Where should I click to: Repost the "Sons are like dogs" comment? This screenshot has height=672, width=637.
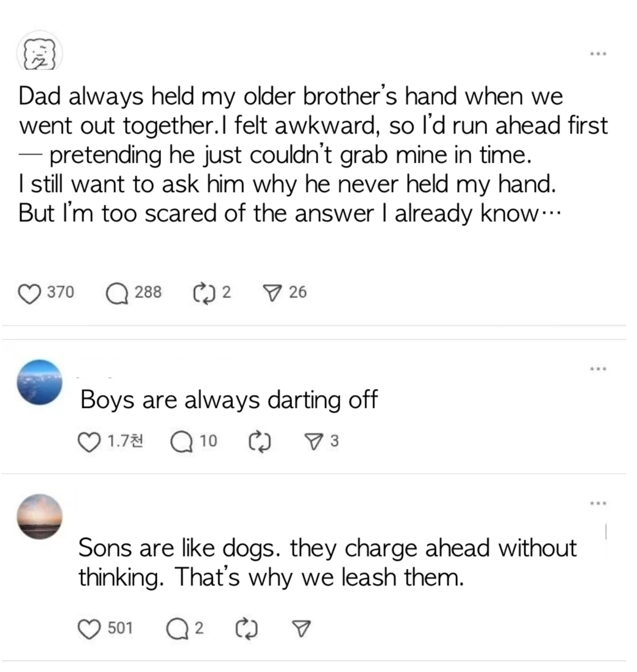(246, 628)
